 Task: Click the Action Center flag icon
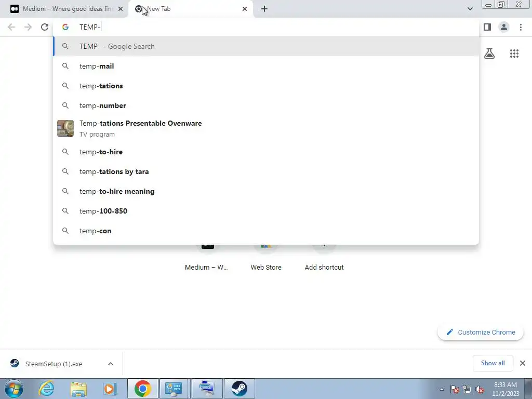click(455, 389)
